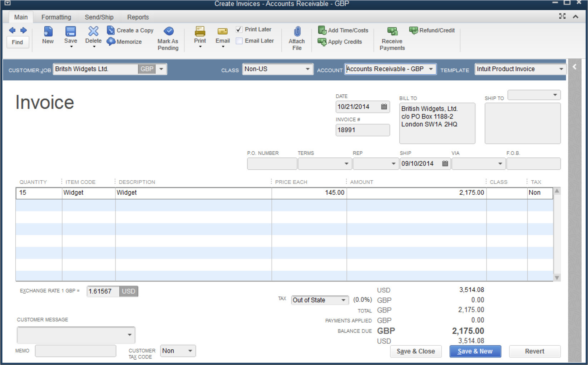Click the Receive Payments icon
The height and width of the screenshot is (365, 588).
(392, 31)
